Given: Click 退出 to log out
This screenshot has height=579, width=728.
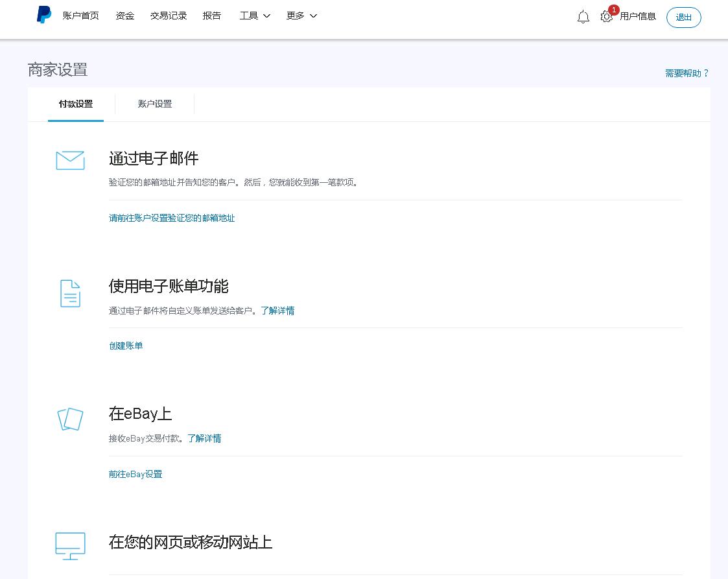Looking at the screenshot, I should tap(683, 18).
